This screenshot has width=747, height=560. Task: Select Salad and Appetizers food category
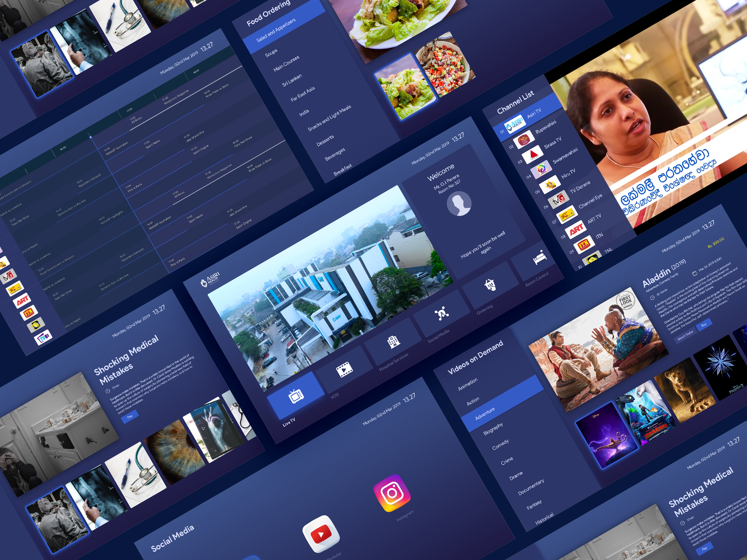276,30
